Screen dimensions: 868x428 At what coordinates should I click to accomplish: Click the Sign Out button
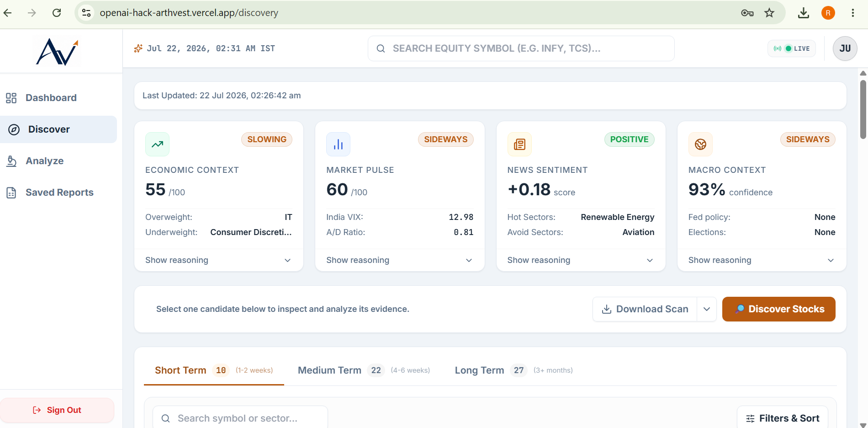57,410
